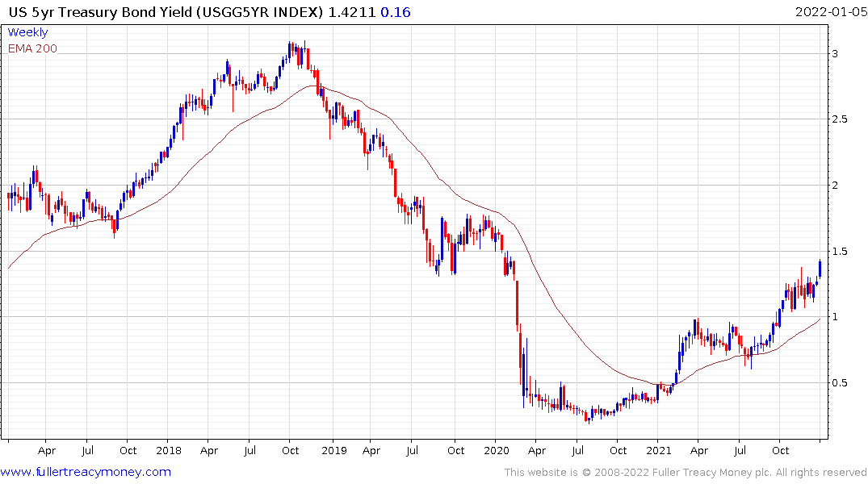The width and height of the screenshot is (868, 484).
Task: Select the x-axis label 2020
Action: [497, 450]
